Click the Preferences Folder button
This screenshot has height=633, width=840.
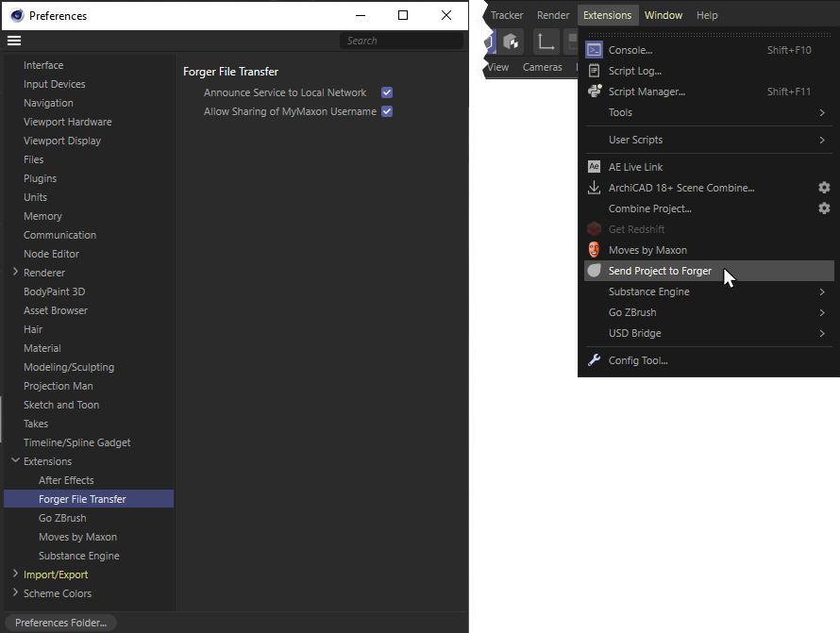(60, 623)
